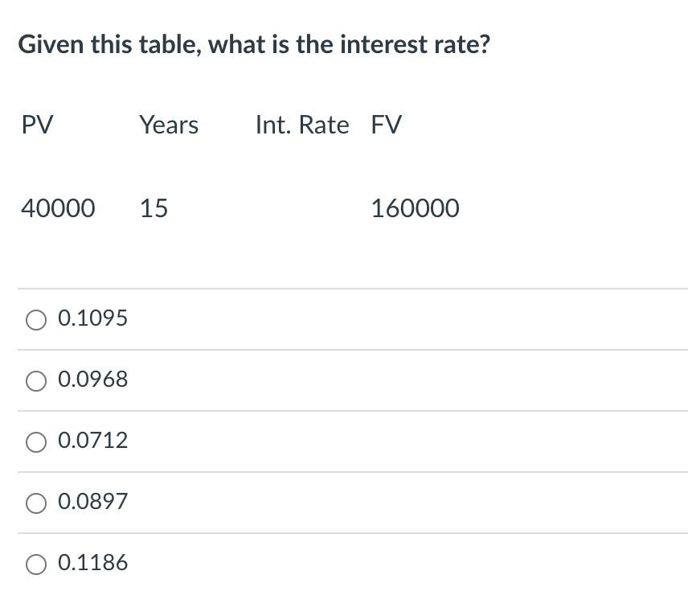Select the 0.0712 radio button
Viewport: 688px width, 616px height.
click(x=35, y=441)
